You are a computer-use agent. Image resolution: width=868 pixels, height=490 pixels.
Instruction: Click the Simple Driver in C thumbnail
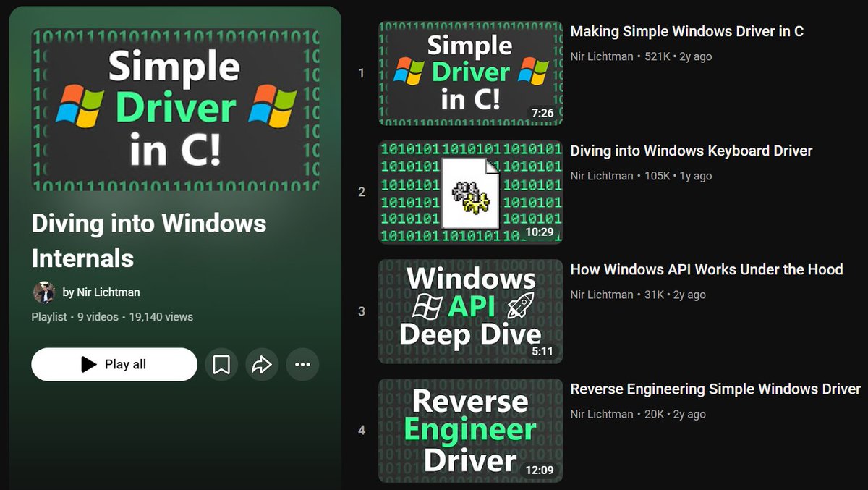click(x=470, y=72)
